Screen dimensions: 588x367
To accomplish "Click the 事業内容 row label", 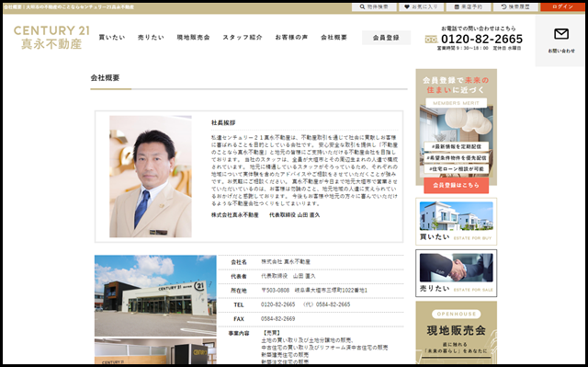I will tap(239, 333).
